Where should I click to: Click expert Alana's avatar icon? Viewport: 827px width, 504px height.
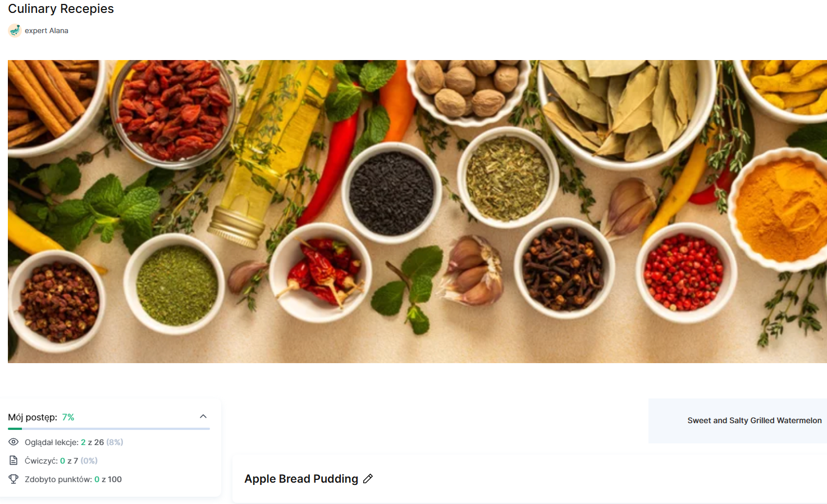(15, 30)
